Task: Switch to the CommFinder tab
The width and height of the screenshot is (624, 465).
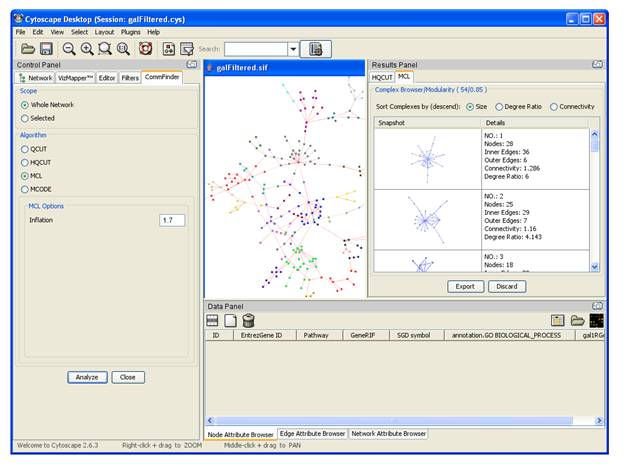Action: coord(162,77)
